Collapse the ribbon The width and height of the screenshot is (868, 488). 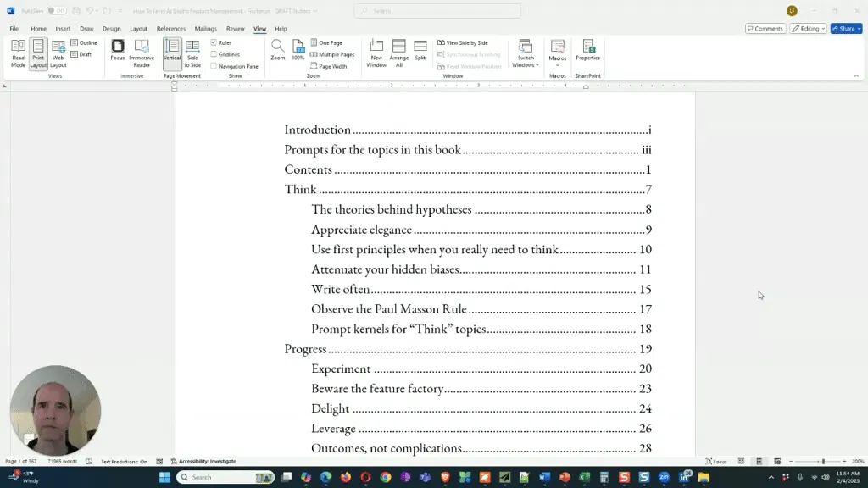[x=856, y=75]
